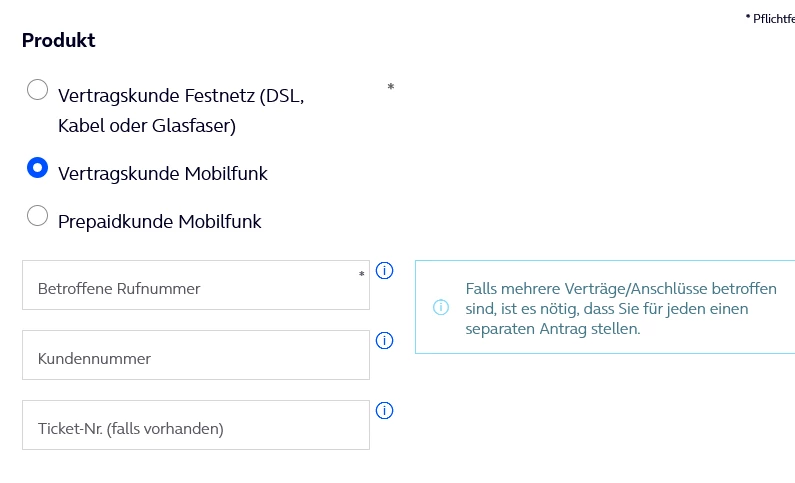Screen dimensions: 795x483
Task: Choose the Prepaidkunde Mobilfunk radio button
Action: (x=38, y=216)
